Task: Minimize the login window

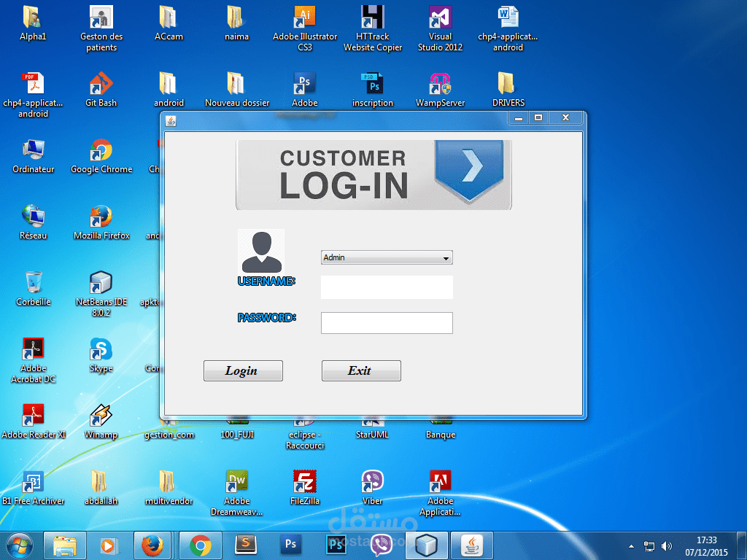Action: pyautogui.click(x=519, y=117)
